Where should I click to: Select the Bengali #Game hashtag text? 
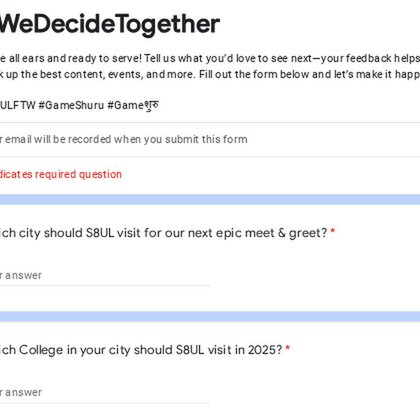point(133,105)
